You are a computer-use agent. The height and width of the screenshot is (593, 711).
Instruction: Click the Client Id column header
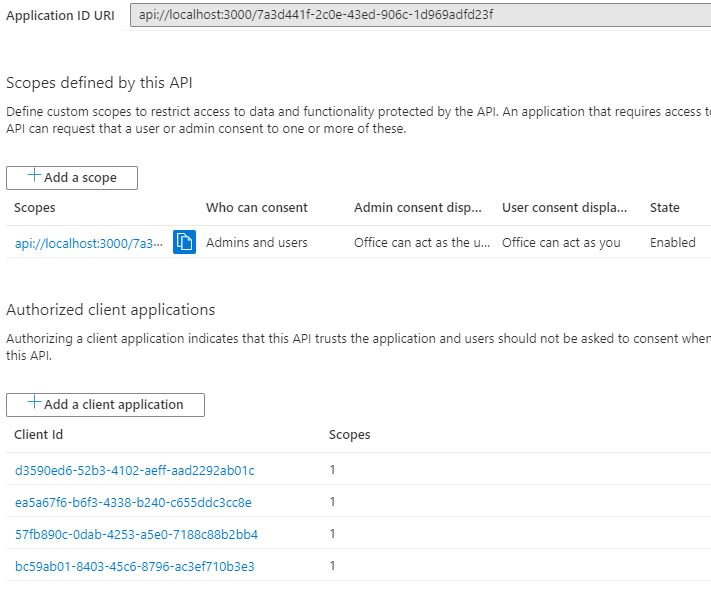(x=39, y=435)
